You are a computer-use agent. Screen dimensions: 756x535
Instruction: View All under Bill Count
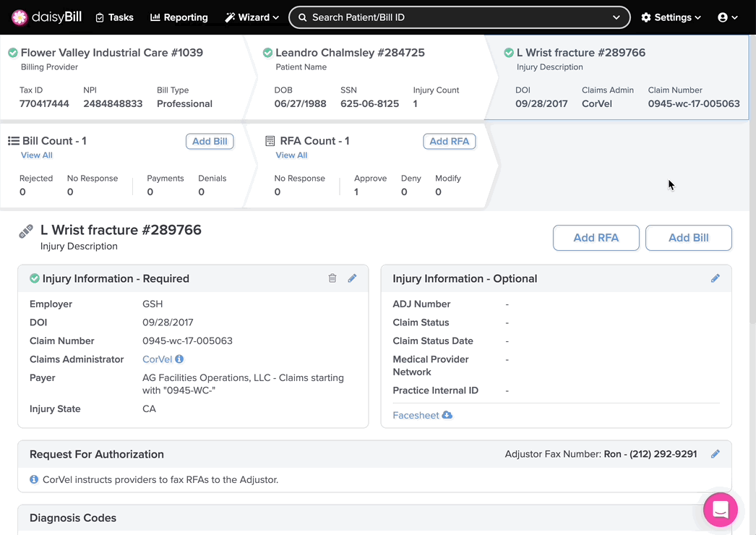tap(37, 155)
